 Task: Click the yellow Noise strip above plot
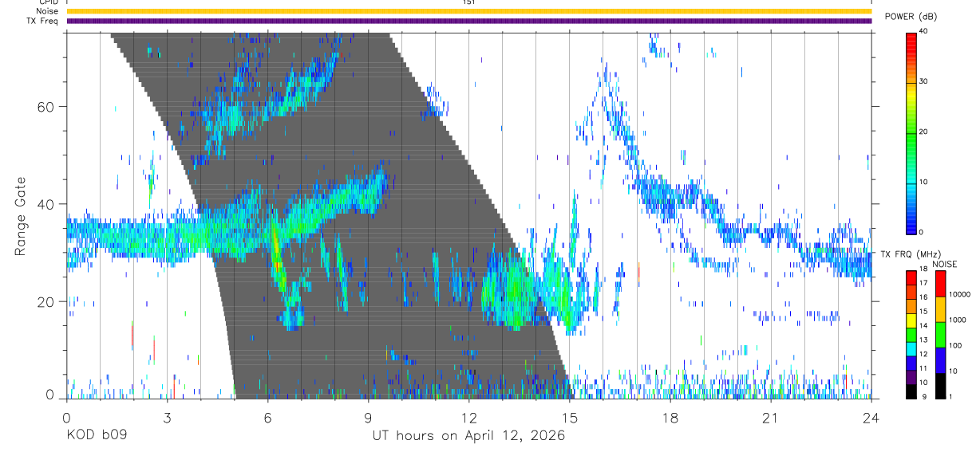point(468,11)
